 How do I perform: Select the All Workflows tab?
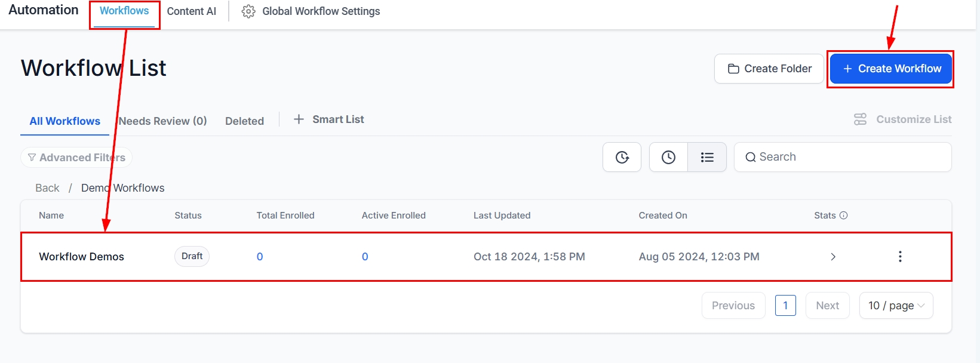pos(64,121)
